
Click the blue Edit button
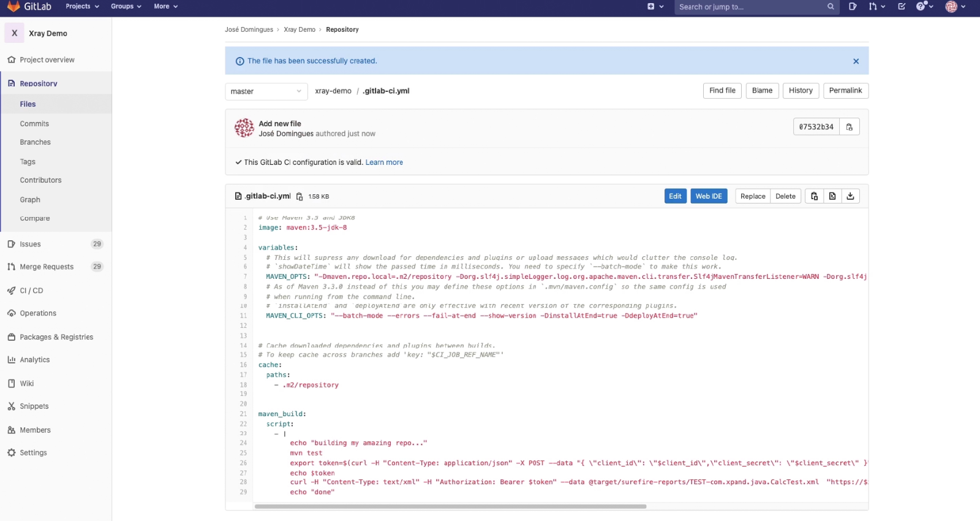(675, 196)
